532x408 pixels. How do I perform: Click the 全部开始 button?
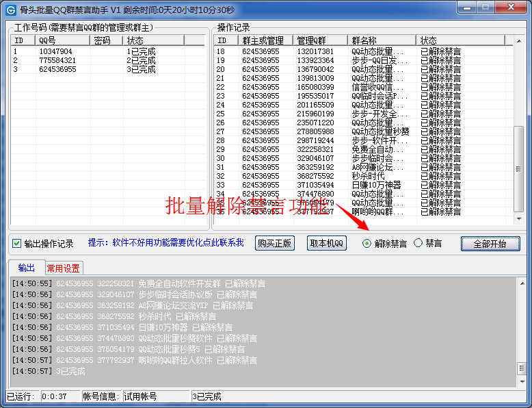pyautogui.click(x=490, y=244)
